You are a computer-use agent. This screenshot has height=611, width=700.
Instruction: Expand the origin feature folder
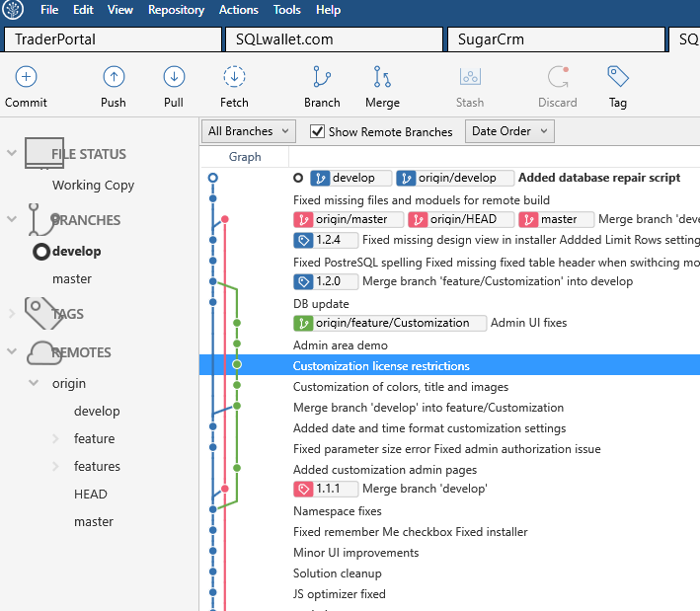point(55,438)
